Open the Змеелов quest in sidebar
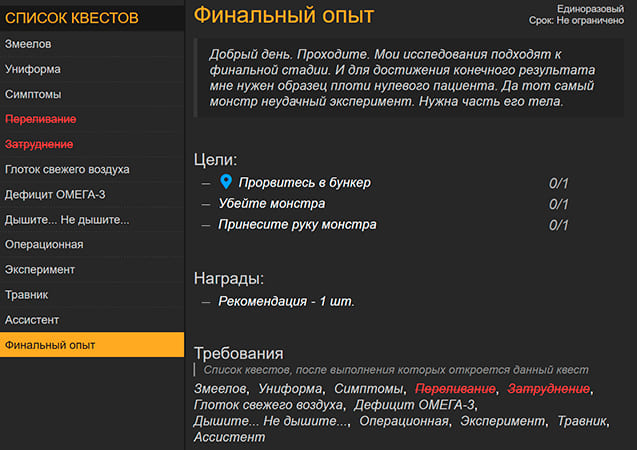Screen dimensions: 637x450 [x=28, y=44]
